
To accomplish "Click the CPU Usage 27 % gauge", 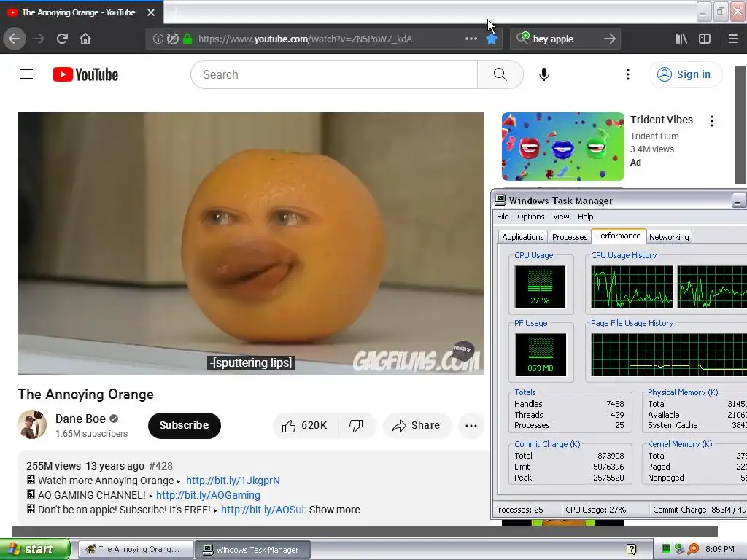I will pos(541,287).
